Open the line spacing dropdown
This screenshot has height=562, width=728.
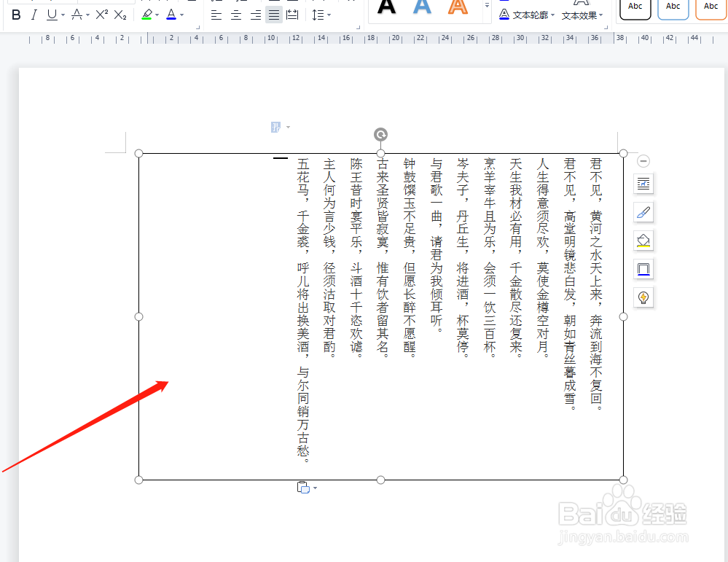click(321, 15)
